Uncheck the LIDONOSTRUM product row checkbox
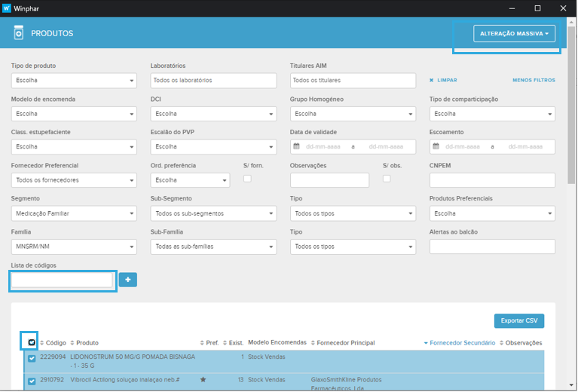The width and height of the screenshot is (578, 392). click(32, 359)
